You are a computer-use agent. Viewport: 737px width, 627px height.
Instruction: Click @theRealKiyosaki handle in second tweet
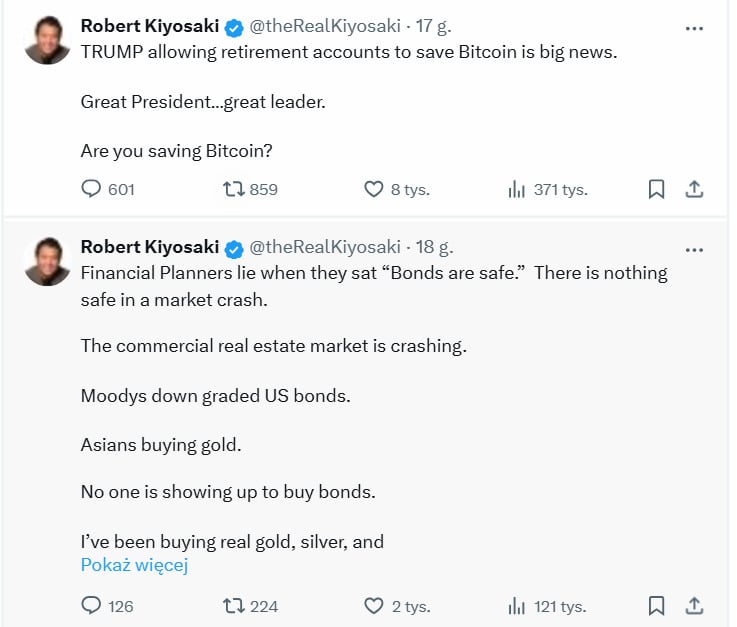[324, 246]
